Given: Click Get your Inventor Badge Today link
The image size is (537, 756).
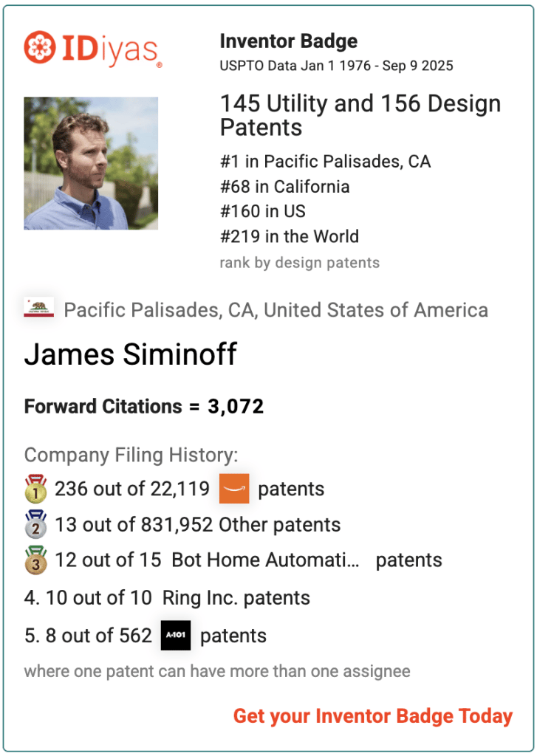Looking at the screenshot, I should 373,716.
